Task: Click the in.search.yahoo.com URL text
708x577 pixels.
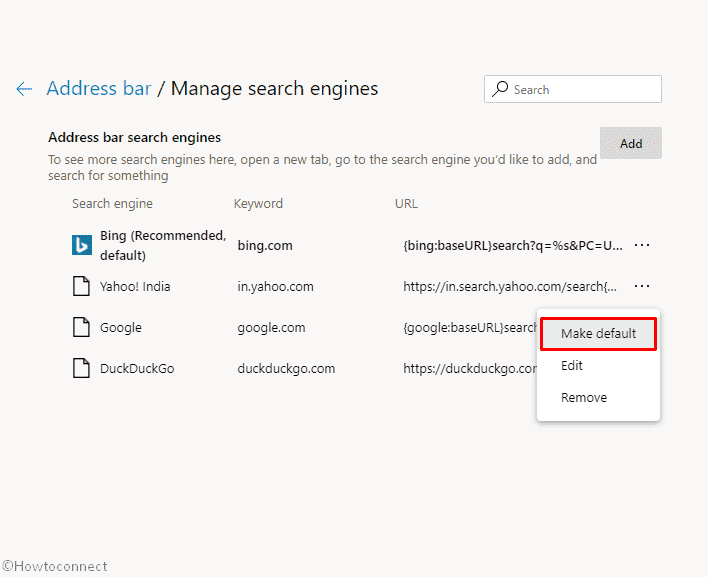Action: click(x=510, y=287)
